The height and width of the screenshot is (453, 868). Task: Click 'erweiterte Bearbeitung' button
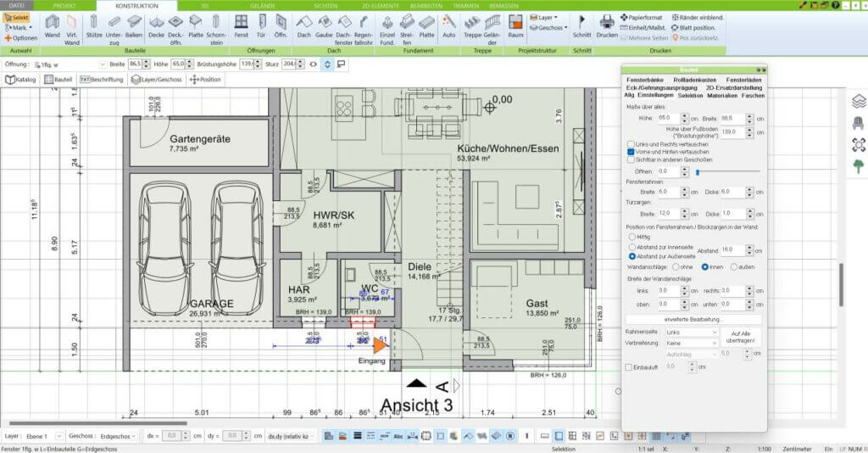693,319
